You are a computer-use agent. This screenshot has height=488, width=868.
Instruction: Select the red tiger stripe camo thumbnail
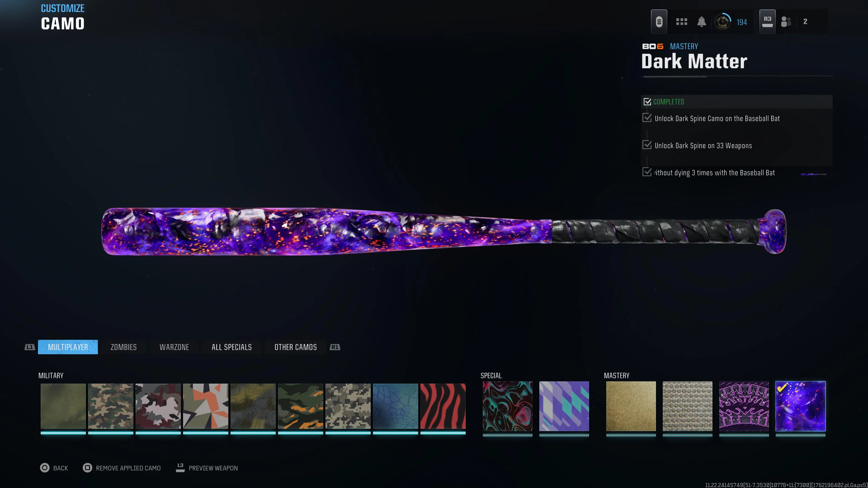click(443, 406)
